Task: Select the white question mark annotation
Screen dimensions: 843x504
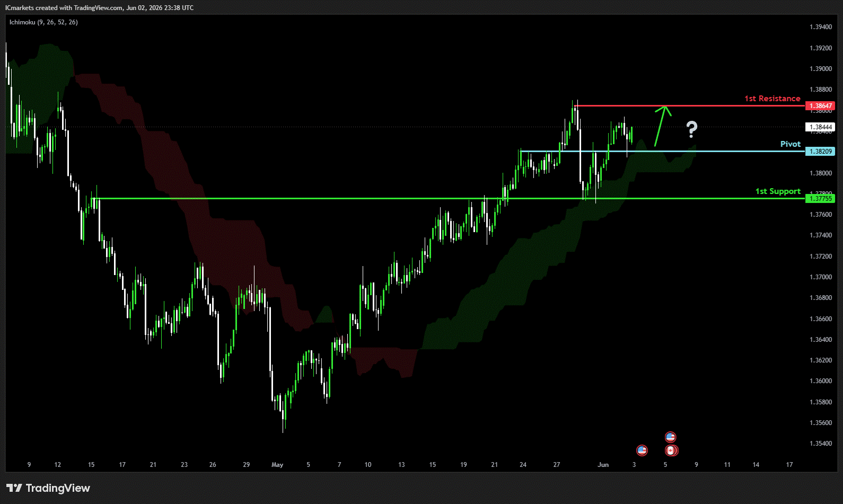Action: tap(692, 129)
